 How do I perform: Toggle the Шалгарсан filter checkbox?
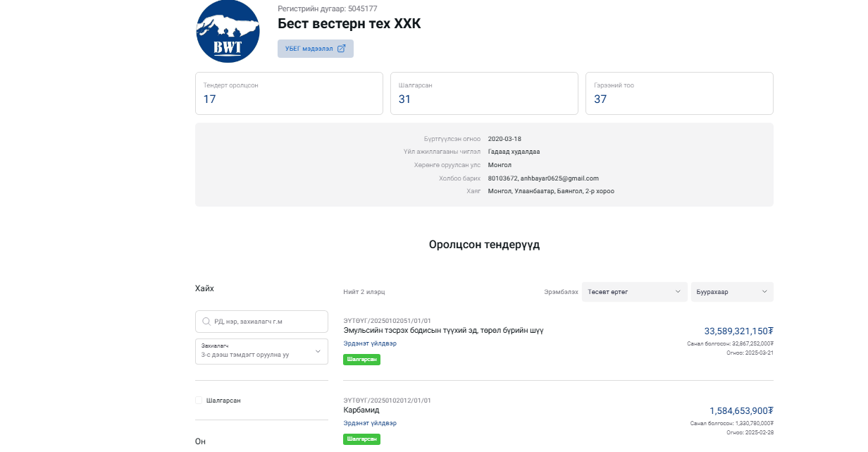[199, 401]
